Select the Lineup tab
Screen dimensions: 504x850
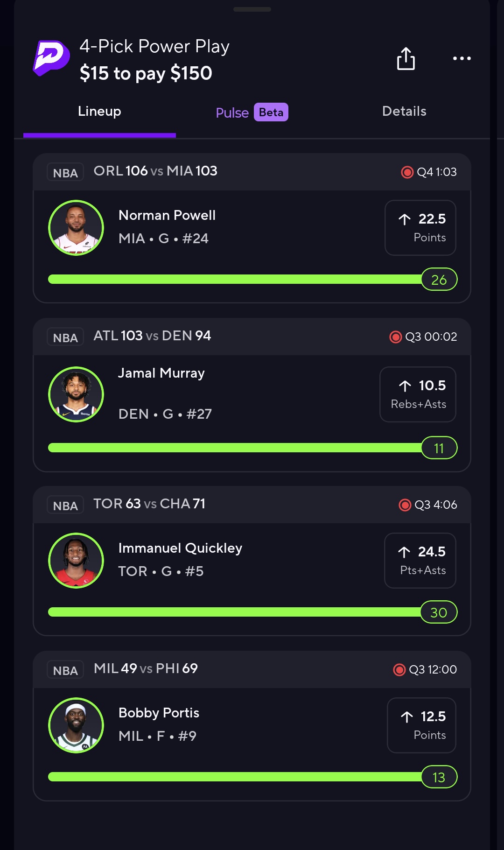99,112
